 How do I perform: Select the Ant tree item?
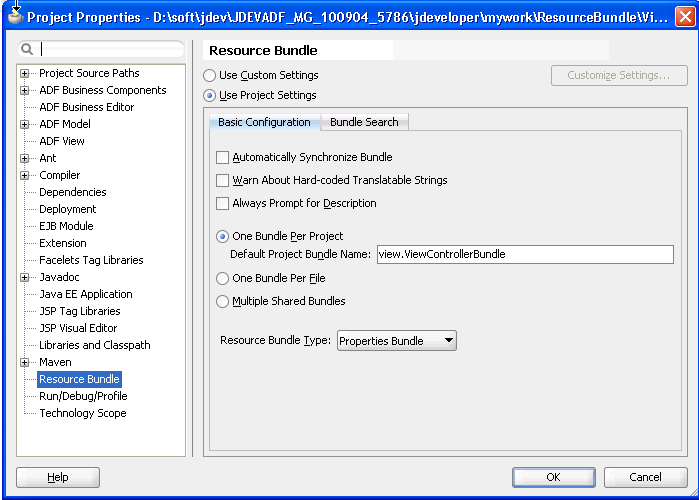coord(48,158)
